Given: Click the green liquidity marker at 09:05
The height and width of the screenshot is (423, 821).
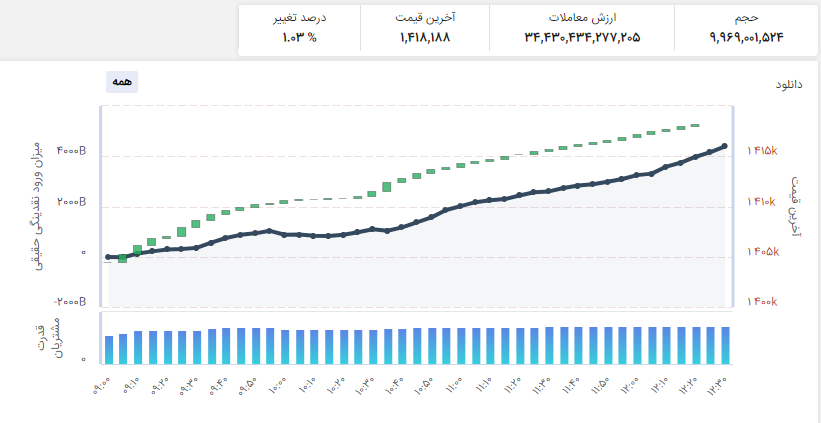Looking at the screenshot, I should click(x=123, y=259).
